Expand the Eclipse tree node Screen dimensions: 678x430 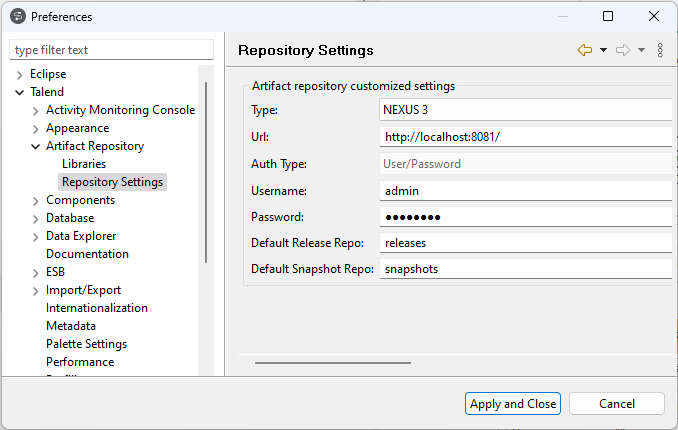20,74
